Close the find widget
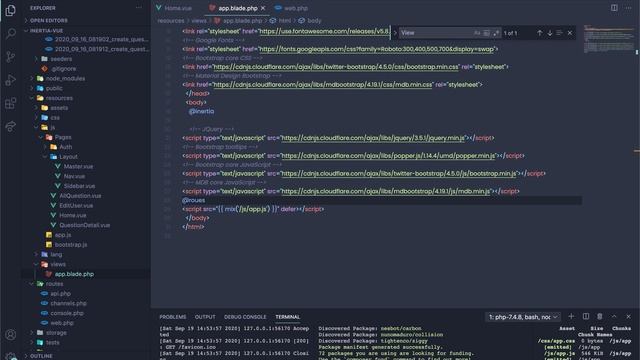This screenshot has width=640, height=360. (x=570, y=33)
